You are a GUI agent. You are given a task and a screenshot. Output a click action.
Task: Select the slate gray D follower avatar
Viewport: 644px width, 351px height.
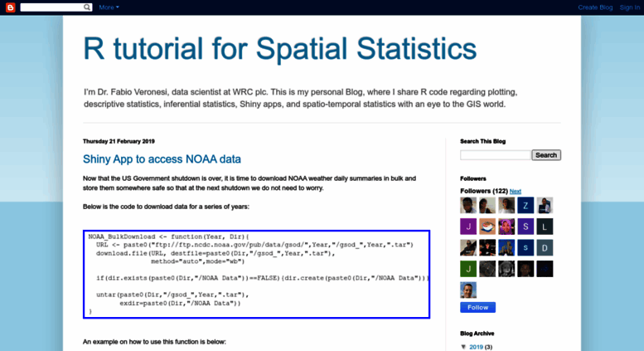[x=545, y=248]
